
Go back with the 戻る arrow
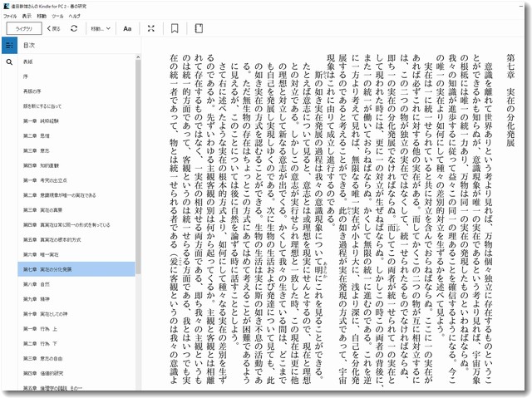51,28
